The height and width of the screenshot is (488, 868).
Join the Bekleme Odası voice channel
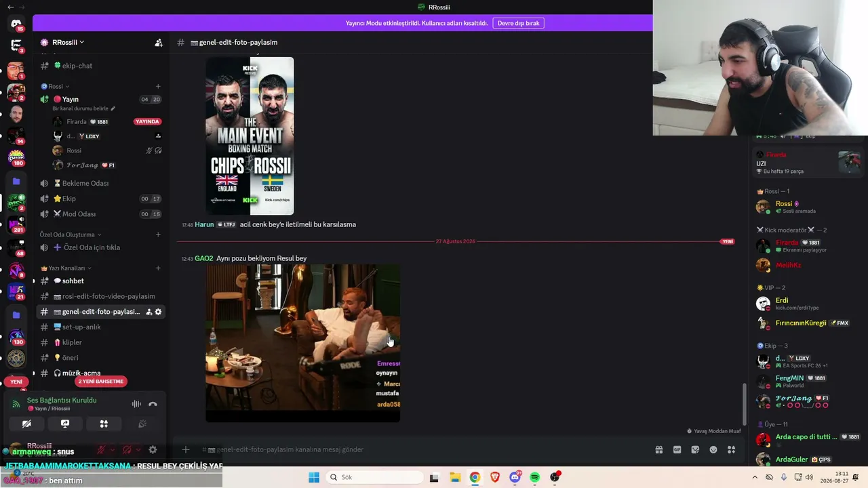coord(100,183)
